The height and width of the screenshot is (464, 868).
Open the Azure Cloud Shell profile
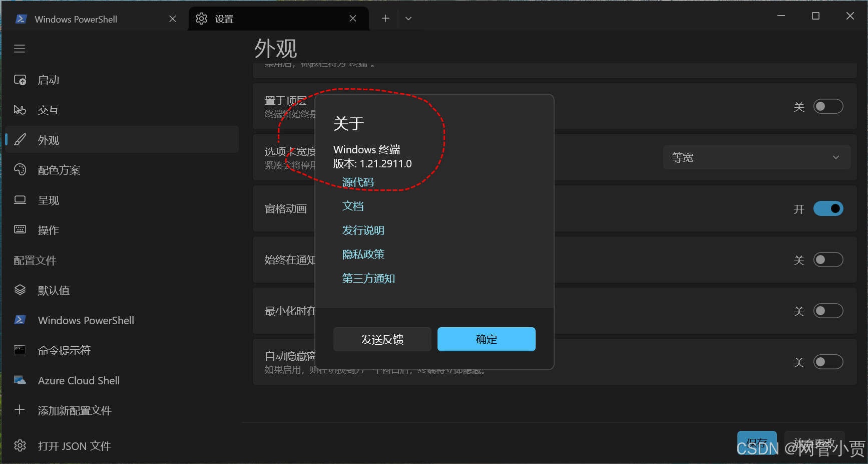pyautogui.click(x=122, y=380)
